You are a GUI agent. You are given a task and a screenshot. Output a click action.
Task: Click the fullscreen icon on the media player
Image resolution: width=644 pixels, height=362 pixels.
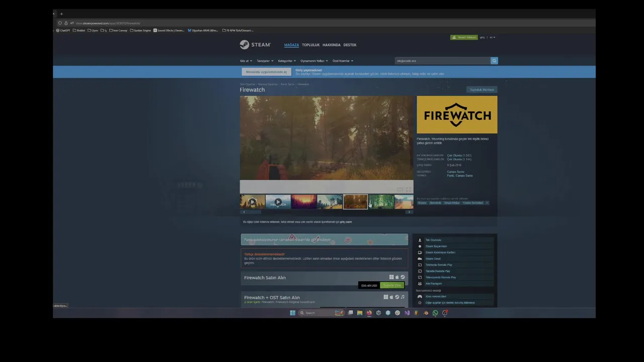click(x=408, y=190)
